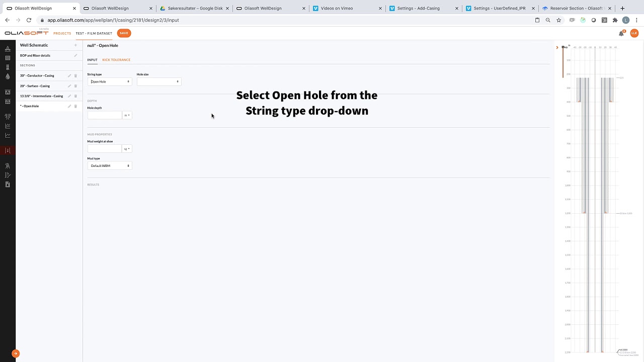Click the browser address bar URL
Viewport: 644px width, 362px height.
click(x=113, y=20)
